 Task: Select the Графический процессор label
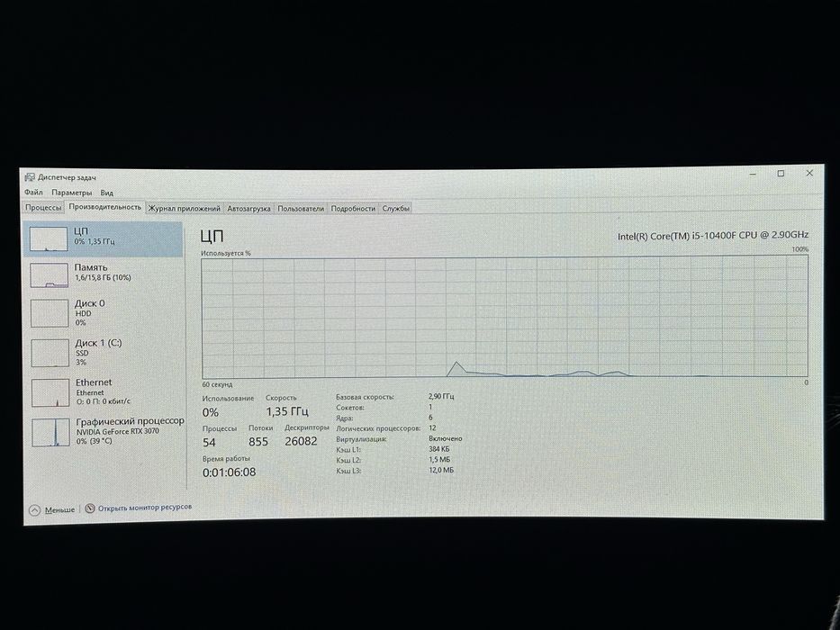coord(131,421)
